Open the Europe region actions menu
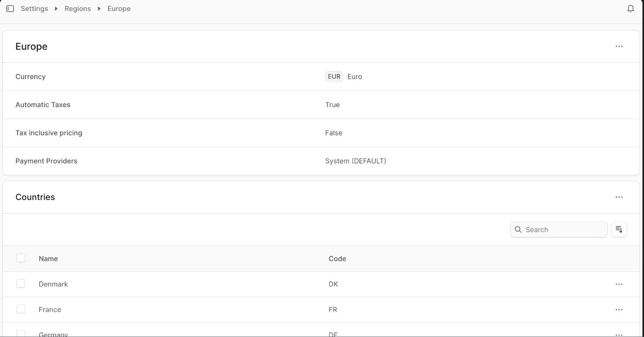 pyautogui.click(x=619, y=47)
